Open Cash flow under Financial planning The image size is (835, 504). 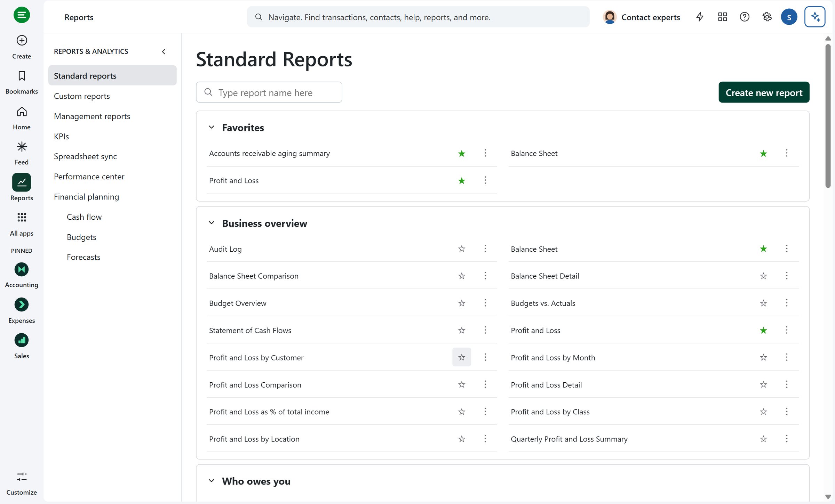(84, 217)
